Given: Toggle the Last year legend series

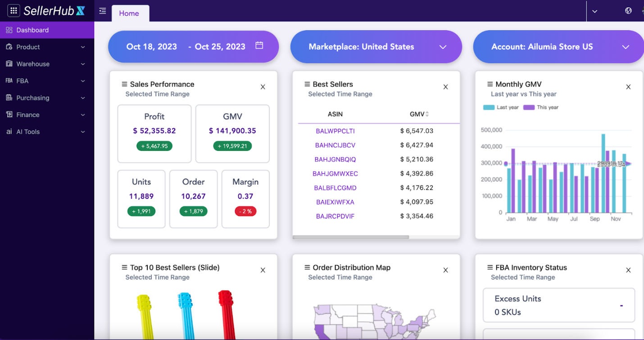Looking at the screenshot, I should click(x=501, y=108).
